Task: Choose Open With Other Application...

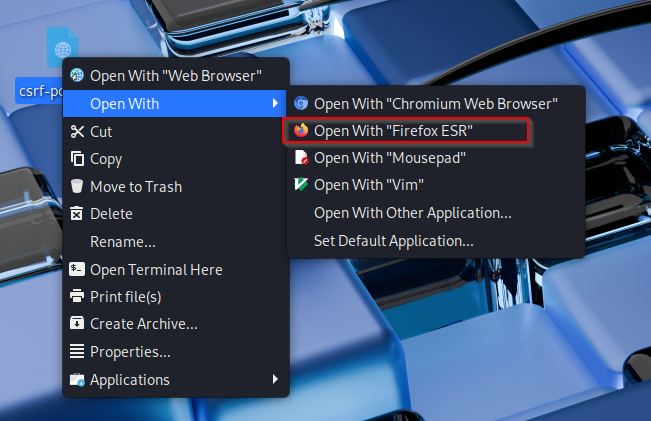Action: [436, 213]
